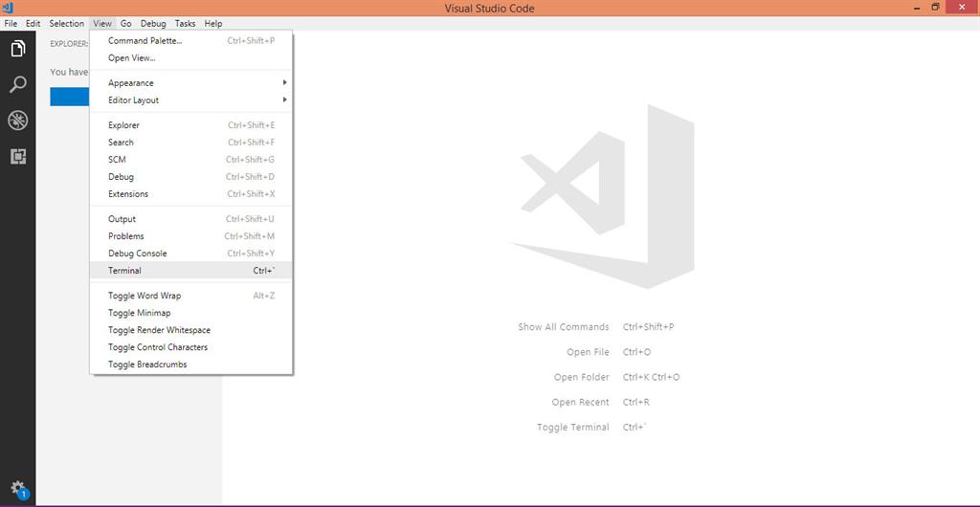
Task: Open the Debug menu in menu bar
Action: [153, 24]
